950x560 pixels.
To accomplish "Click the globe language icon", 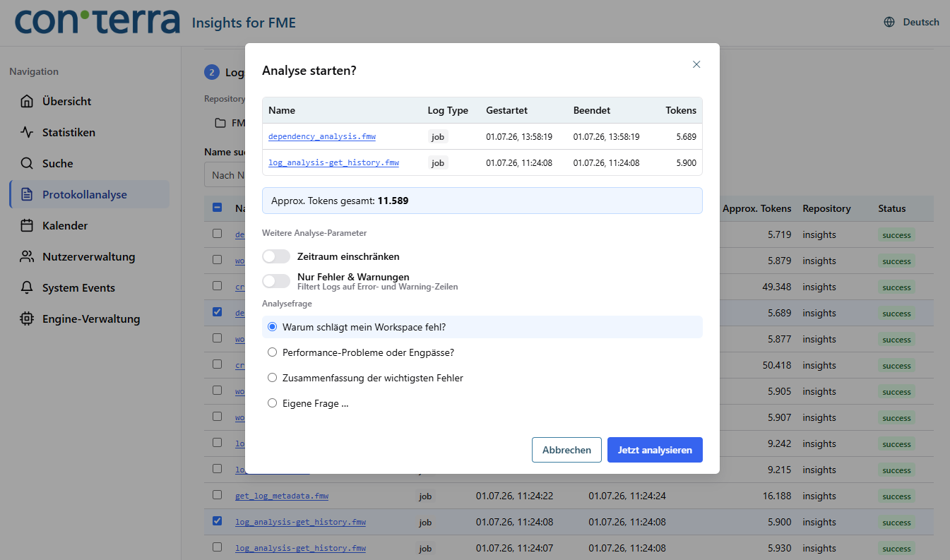I will click(x=889, y=22).
